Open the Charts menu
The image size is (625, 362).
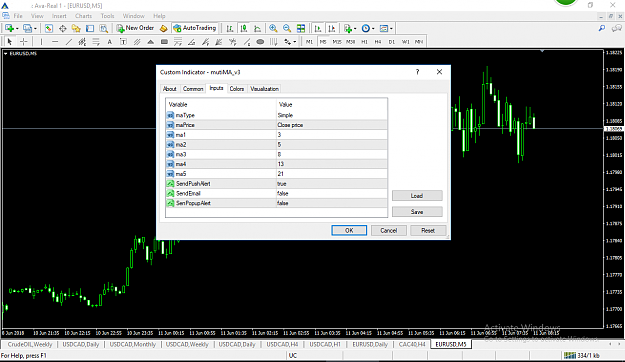(x=83, y=16)
